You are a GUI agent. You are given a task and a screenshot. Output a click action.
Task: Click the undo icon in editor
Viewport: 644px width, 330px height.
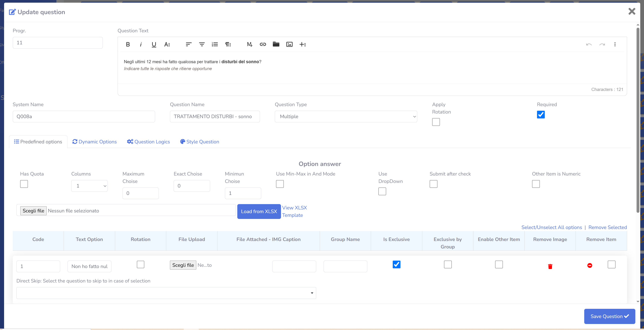click(589, 44)
